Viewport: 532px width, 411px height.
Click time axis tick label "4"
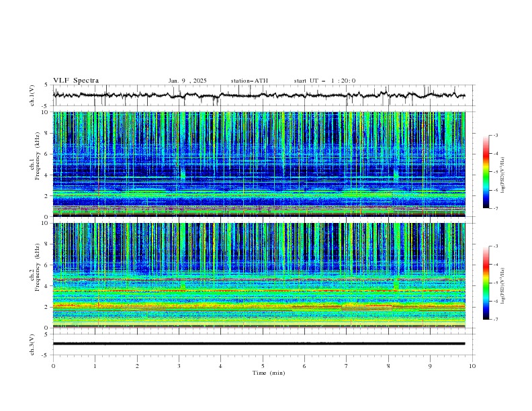pyautogui.click(x=220, y=366)
